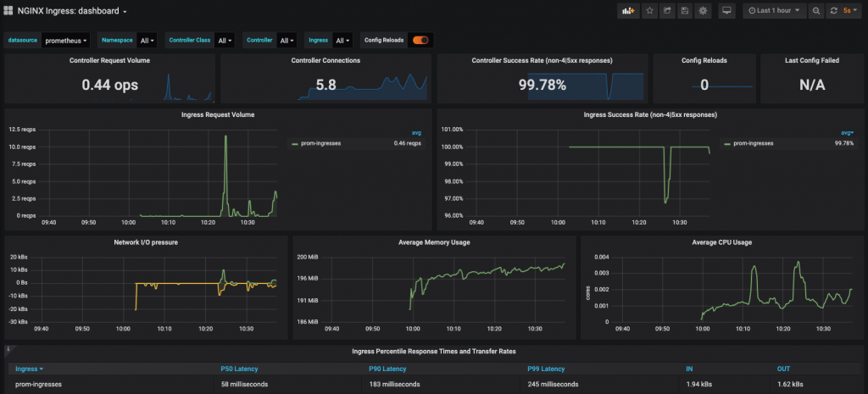The width and height of the screenshot is (868, 394).
Task: Click the datasource variable label
Action: coord(21,41)
